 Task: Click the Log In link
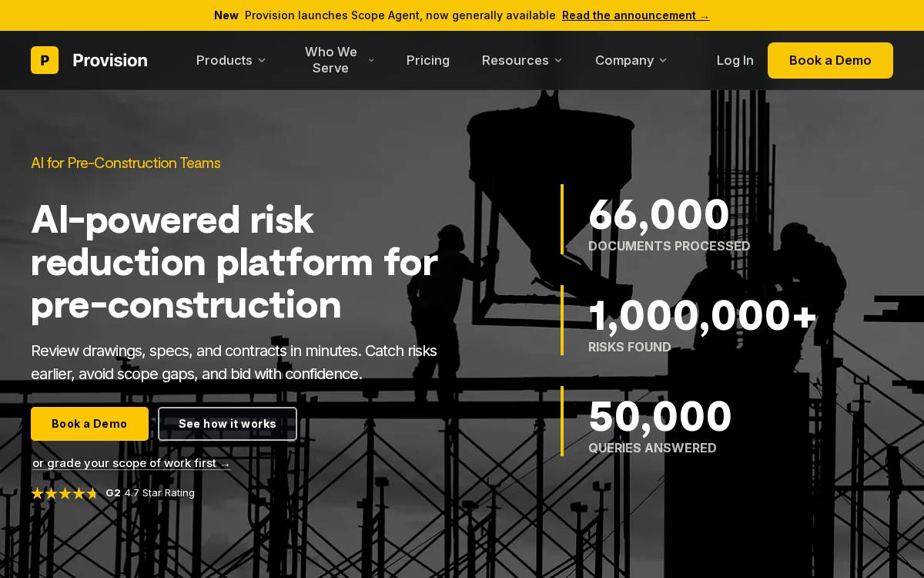pos(735,60)
